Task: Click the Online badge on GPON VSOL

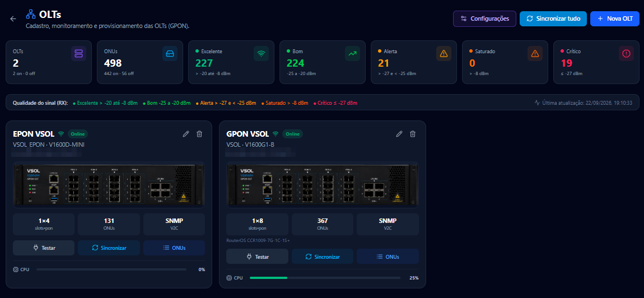Action: coord(292,134)
